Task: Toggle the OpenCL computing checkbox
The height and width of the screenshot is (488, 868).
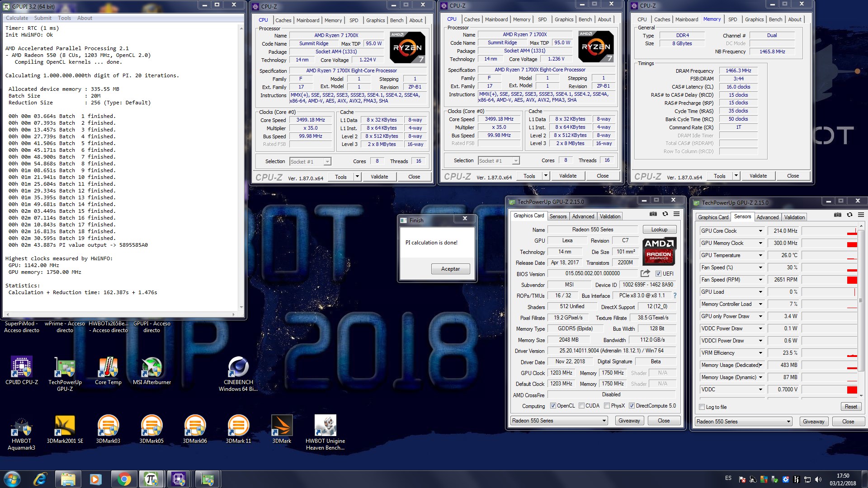Action: (552, 406)
